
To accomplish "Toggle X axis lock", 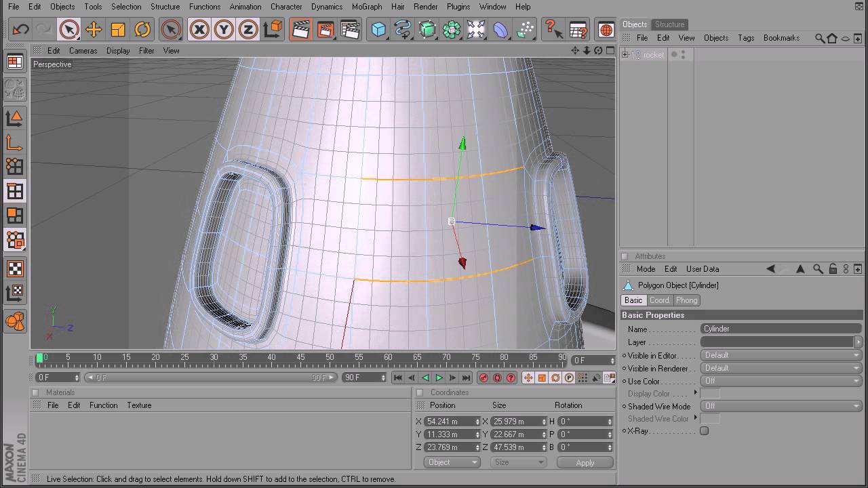I will click(x=199, y=29).
